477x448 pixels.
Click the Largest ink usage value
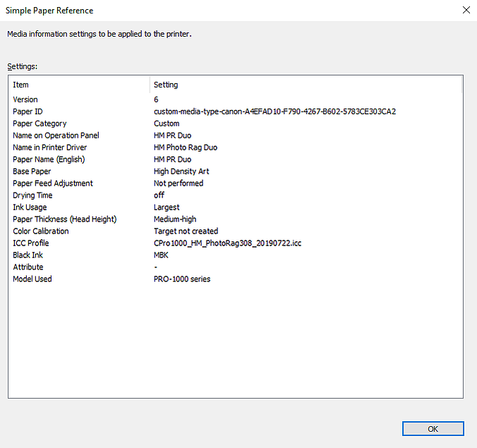167,207
